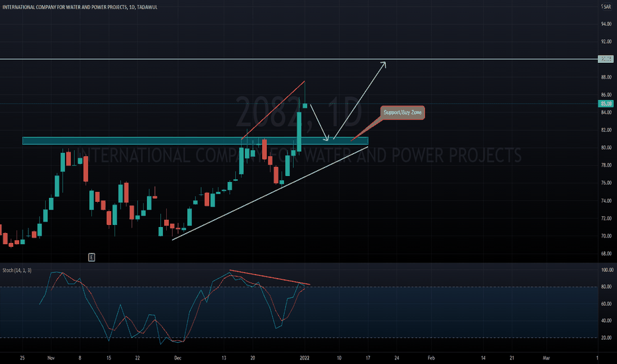The image size is (617, 364).
Task: Click the Nov label on time axis
Action: [x=51, y=358]
